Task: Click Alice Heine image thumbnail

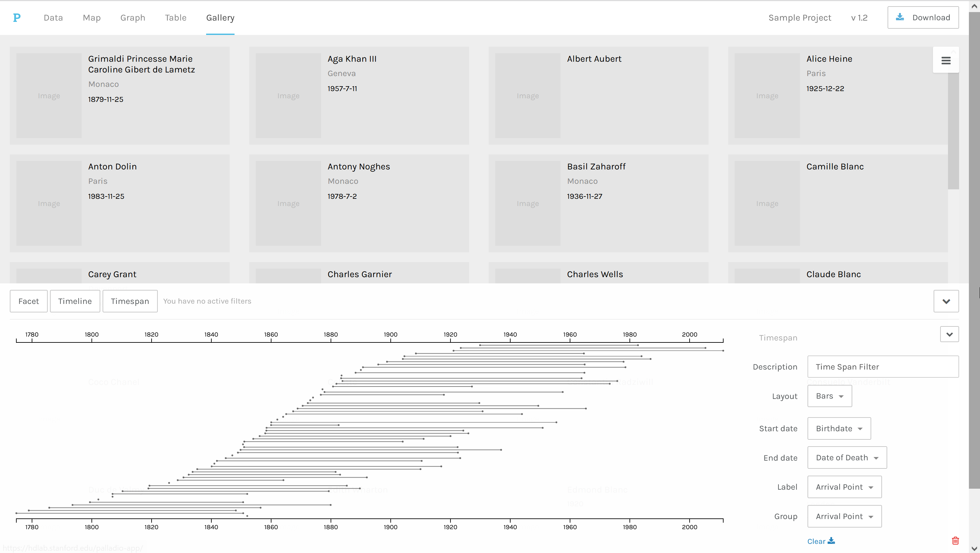Action: point(767,95)
